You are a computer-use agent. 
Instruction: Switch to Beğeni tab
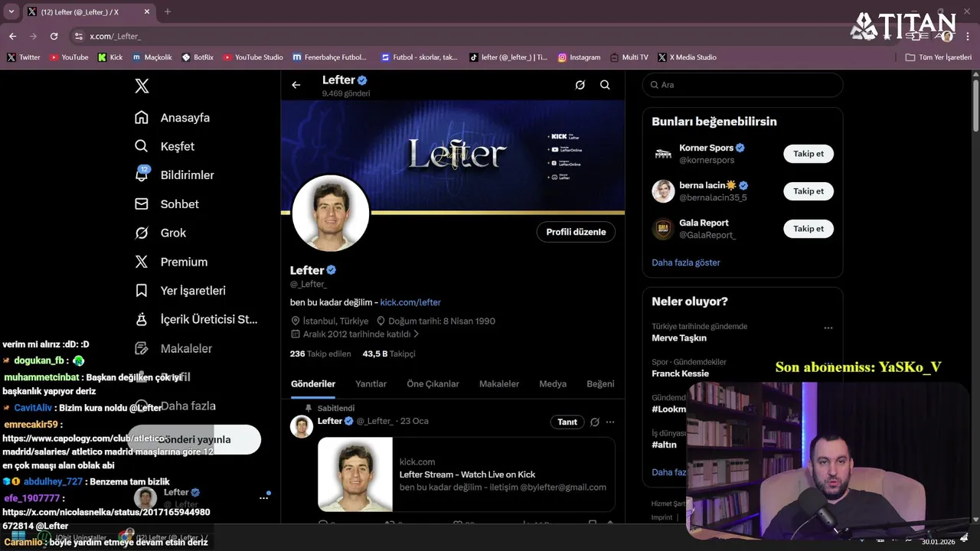click(600, 384)
